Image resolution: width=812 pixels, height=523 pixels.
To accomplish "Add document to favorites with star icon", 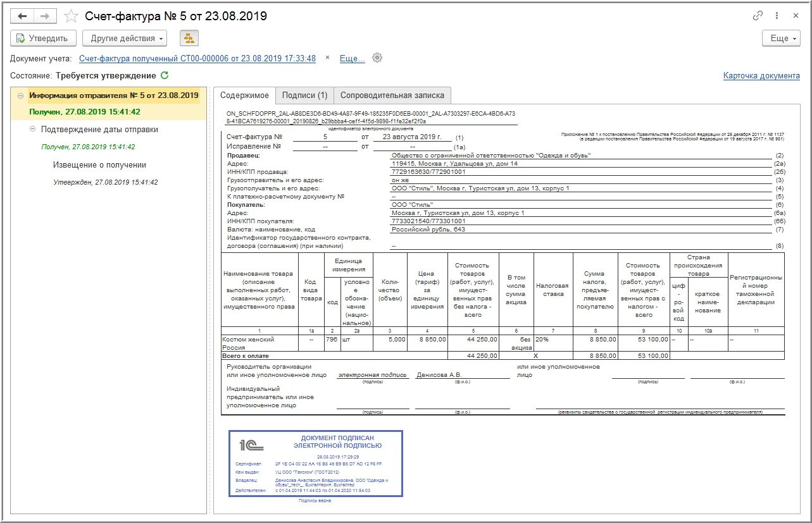I will coord(72,16).
